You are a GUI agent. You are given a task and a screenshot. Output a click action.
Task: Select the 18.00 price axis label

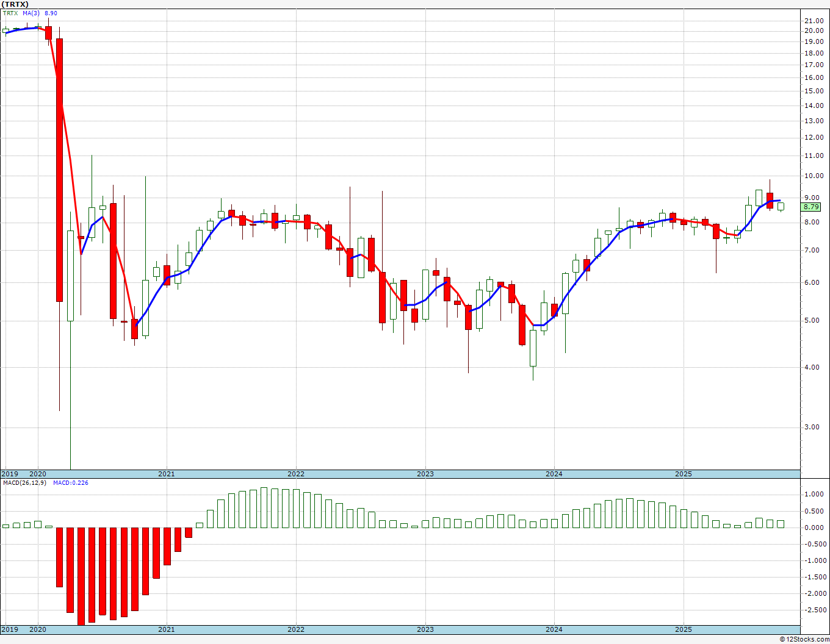[814, 52]
